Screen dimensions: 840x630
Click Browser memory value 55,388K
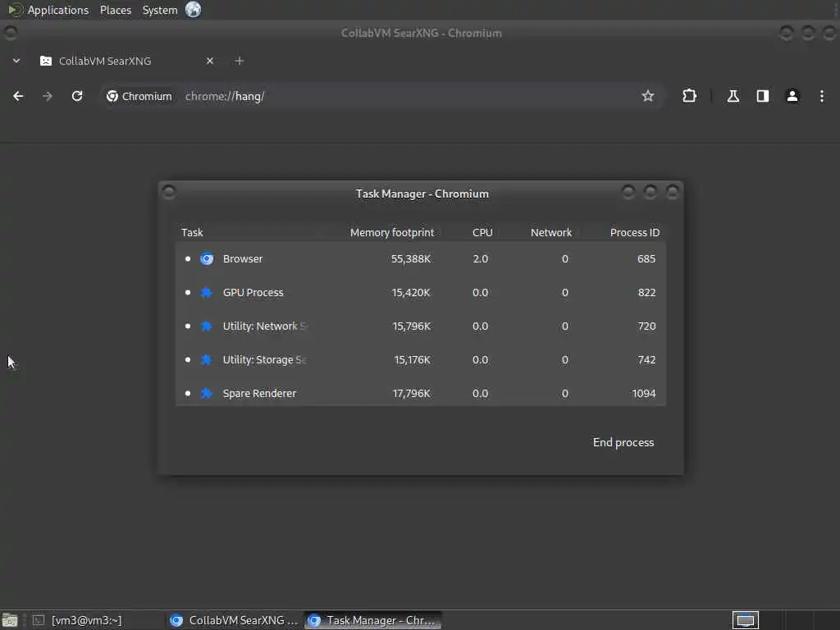[x=410, y=258]
